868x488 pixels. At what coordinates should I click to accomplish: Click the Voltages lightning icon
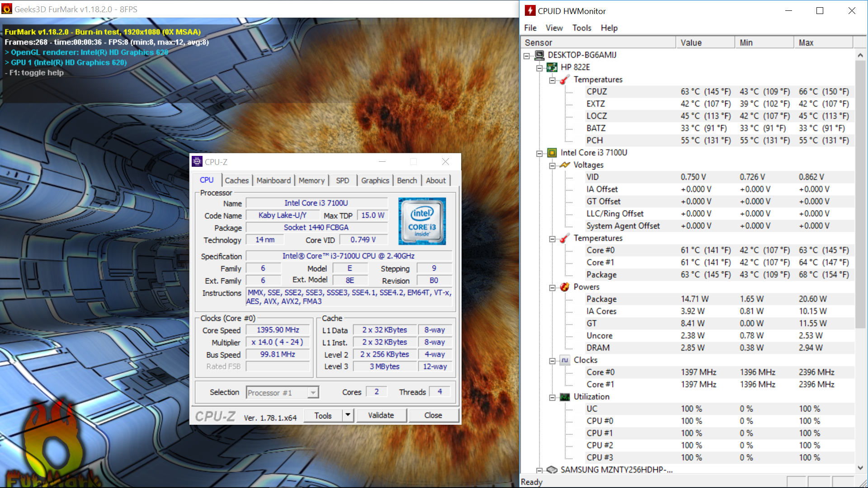pos(565,165)
